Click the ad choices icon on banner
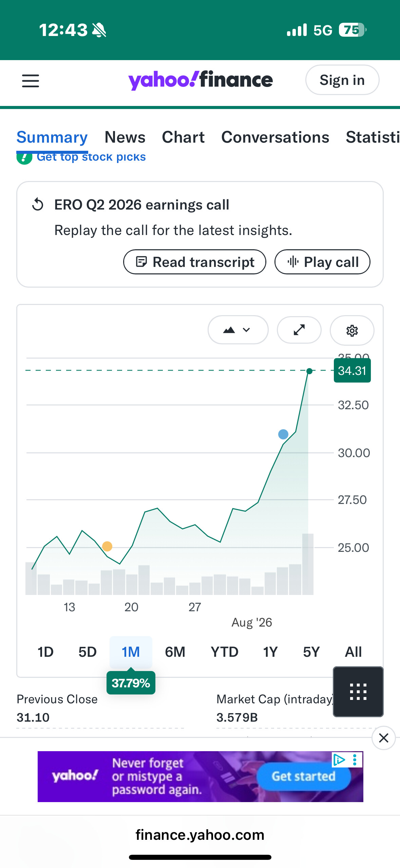 coord(339,760)
